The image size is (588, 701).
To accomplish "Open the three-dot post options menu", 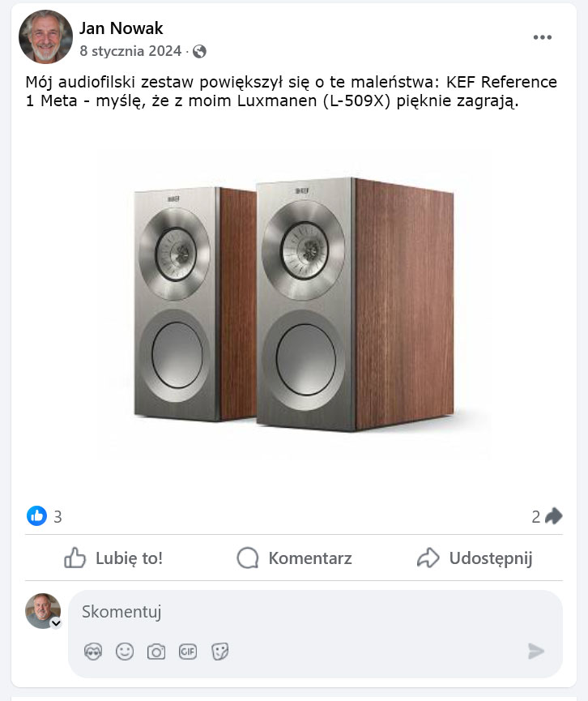I will 542,37.
